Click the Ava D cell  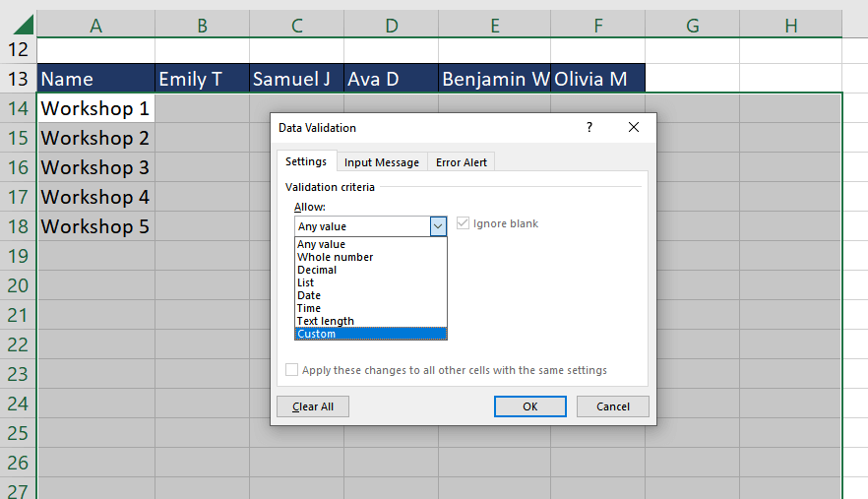tap(392, 79)
